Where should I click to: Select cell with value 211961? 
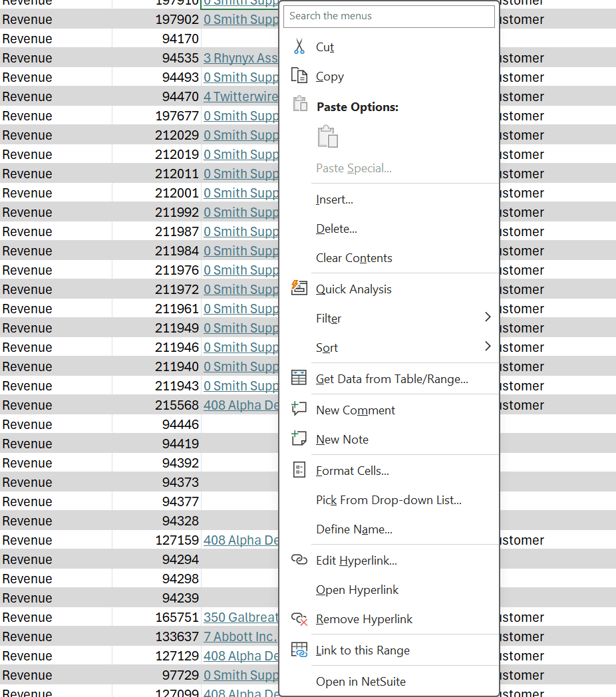tap(156, 309)
